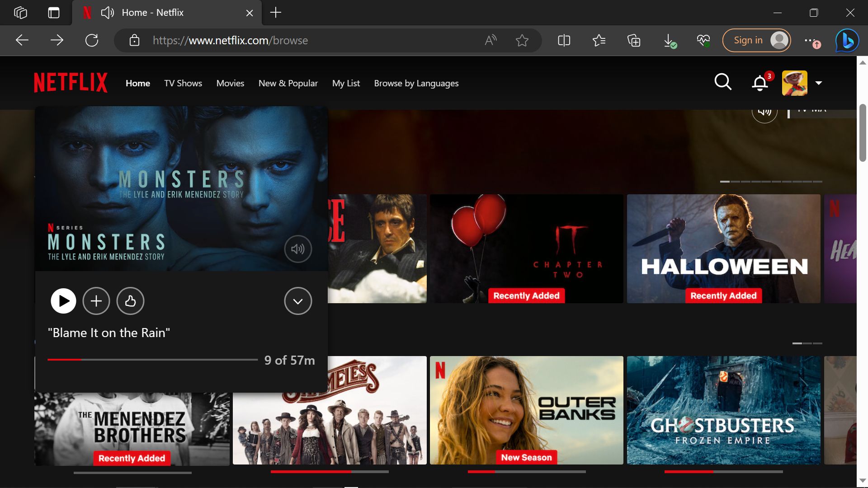This screenshot has height=488, width=868.
Task: Open the TV Shows section
Action: point(183,83)
